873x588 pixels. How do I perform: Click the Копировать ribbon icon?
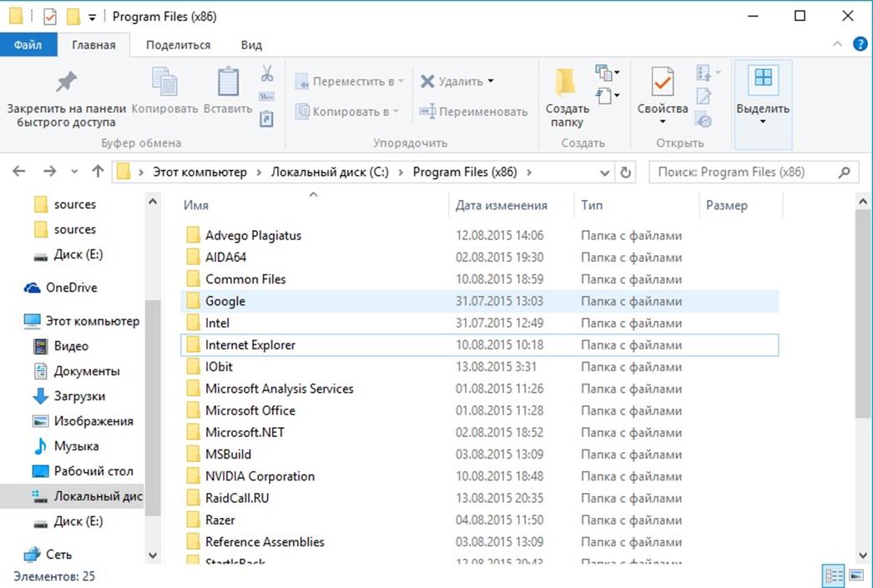point(164,81)
